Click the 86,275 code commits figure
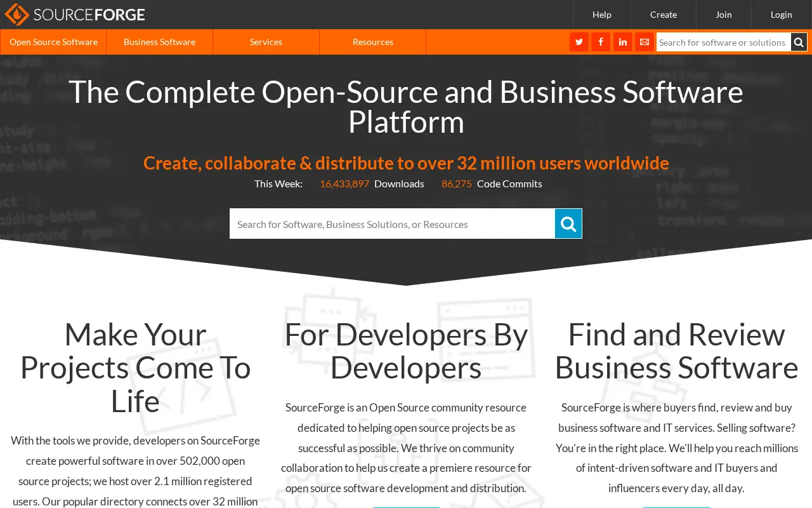 coord(457,184)
